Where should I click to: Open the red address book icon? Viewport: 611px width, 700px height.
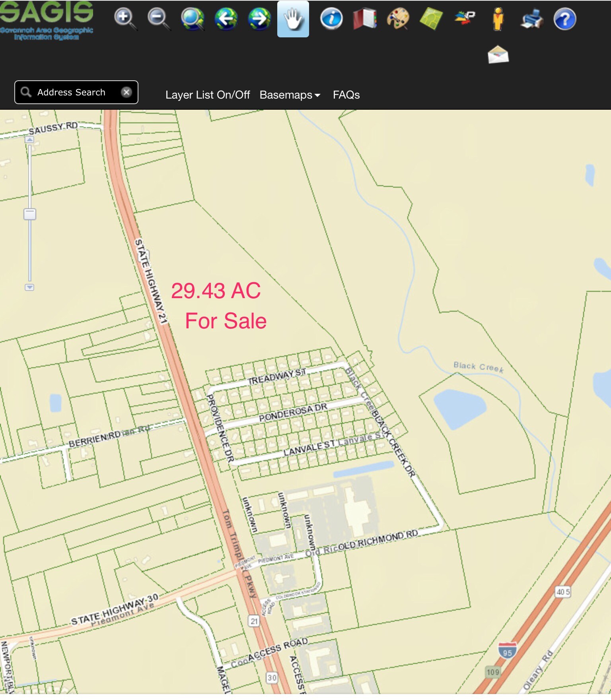click(x=364, y=19)
